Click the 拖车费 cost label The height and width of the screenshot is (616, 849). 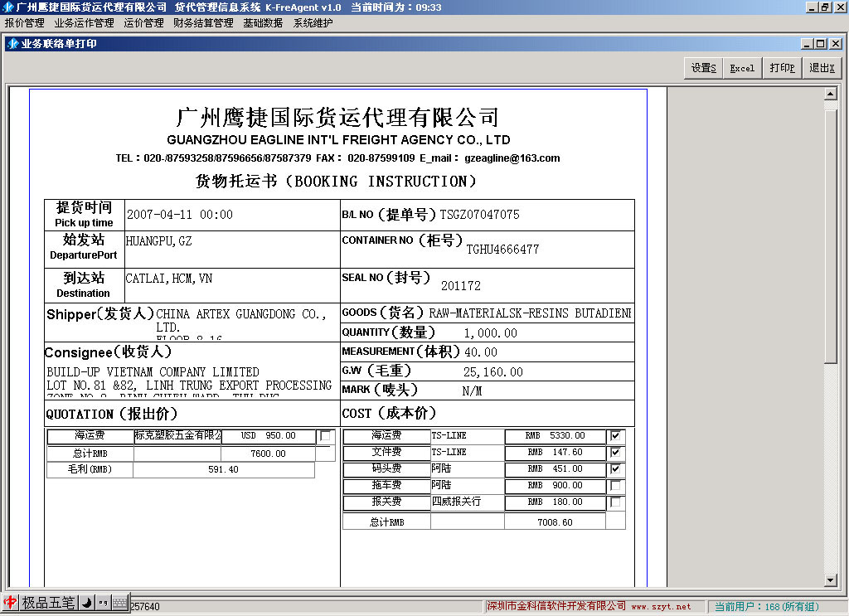tap(386, 485)
